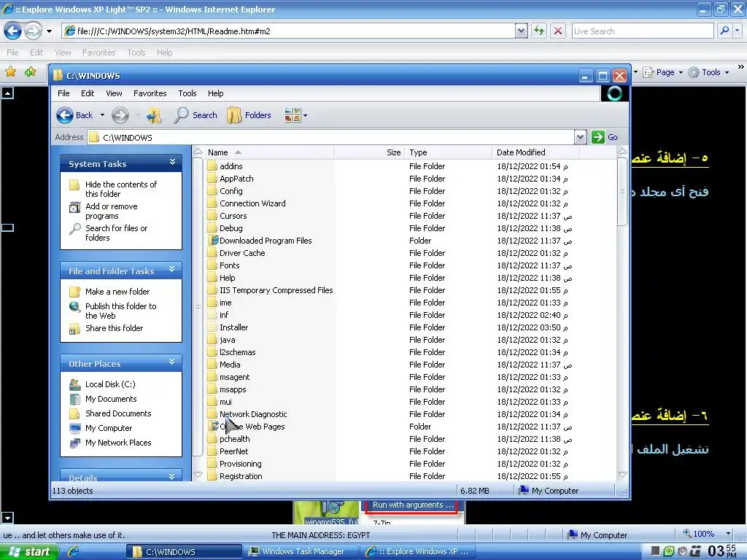This screenshot has height=560, width=747.
Task: Click Make a new folder link
Action: pos(117,292)
